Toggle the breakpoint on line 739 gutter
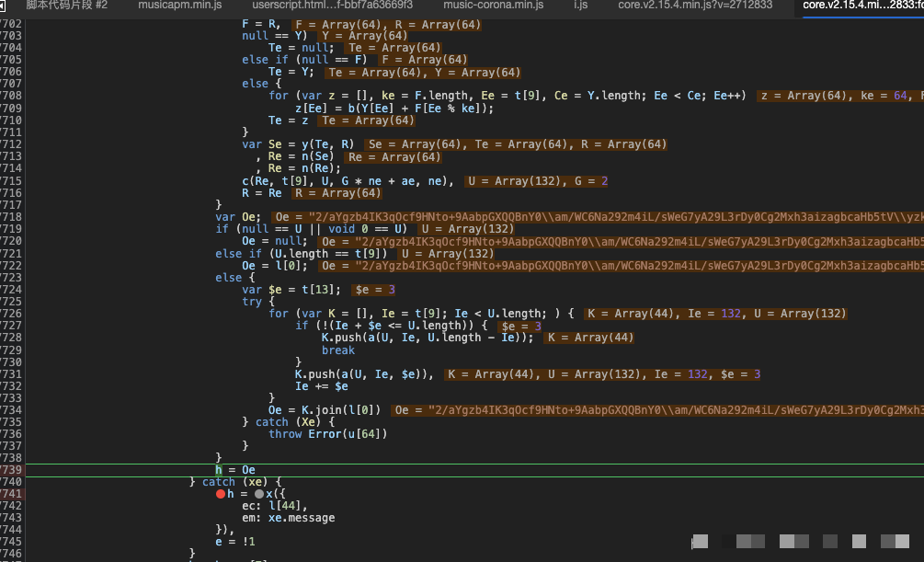 (13, 470)
